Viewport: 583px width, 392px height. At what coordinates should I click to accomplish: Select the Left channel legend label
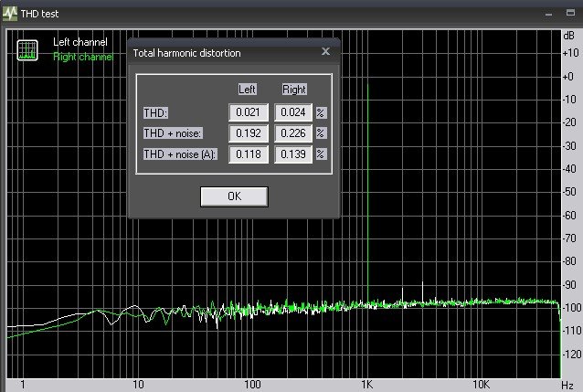click(79, 42)
